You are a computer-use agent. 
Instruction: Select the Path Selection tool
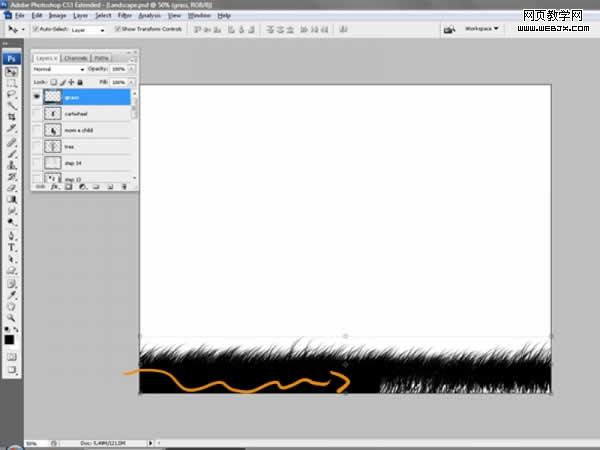coord(11,259)
